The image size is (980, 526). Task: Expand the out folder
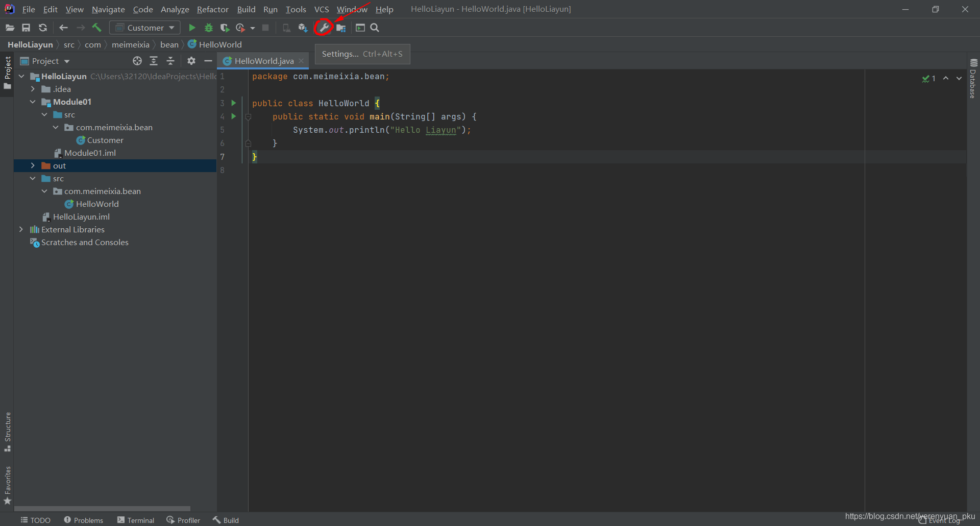33,165
